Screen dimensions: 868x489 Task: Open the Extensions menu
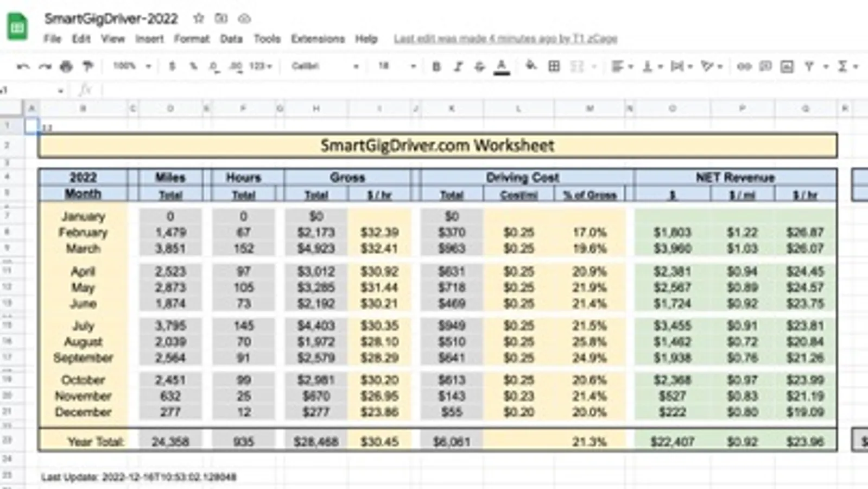pyautogui.click(x=318, y=39)
